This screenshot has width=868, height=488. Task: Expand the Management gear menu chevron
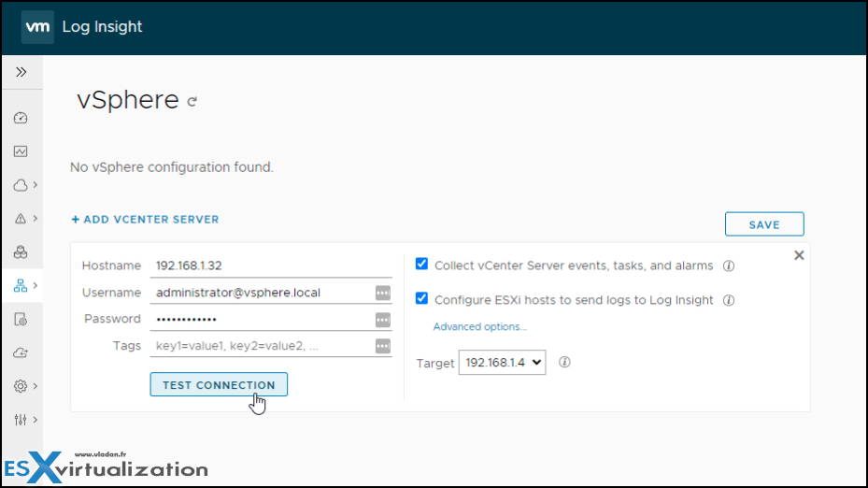(x=36, y=386)
